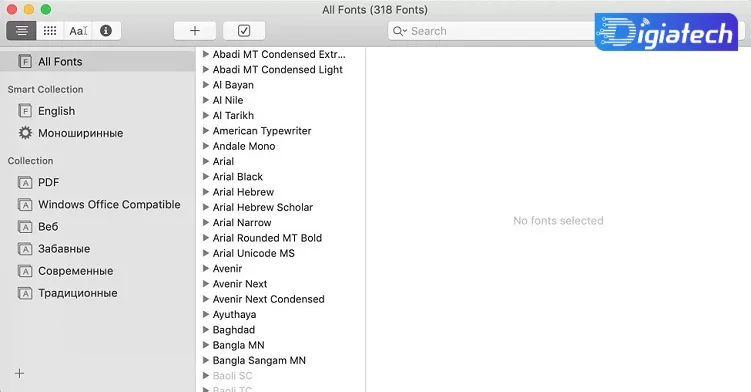Expand Abadi MT Condensed Extr... family
Screen dimensions: 751x392
(205, 54)
